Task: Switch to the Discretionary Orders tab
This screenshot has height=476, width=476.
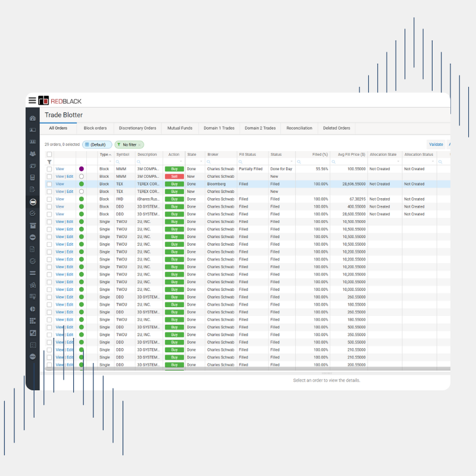Action: (x=137, y=128)
